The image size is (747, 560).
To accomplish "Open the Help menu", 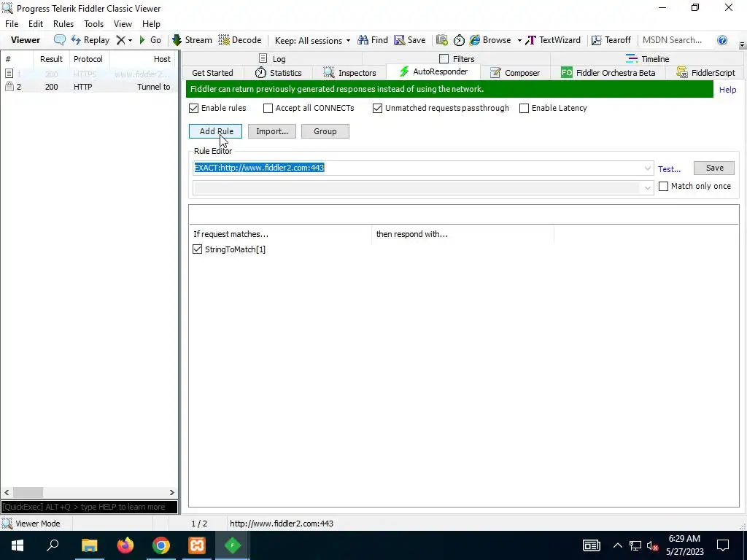I will (x=151, y=24).
